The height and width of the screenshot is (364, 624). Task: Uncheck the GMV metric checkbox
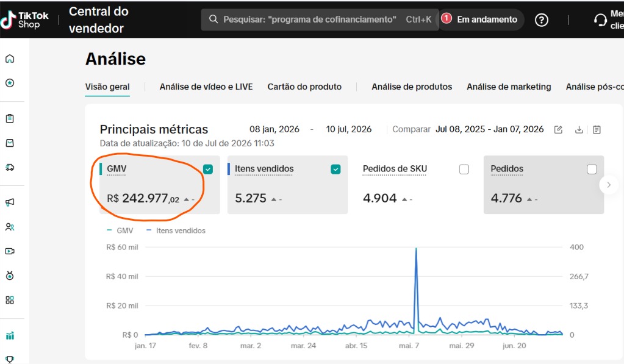(x=208, y=170)
